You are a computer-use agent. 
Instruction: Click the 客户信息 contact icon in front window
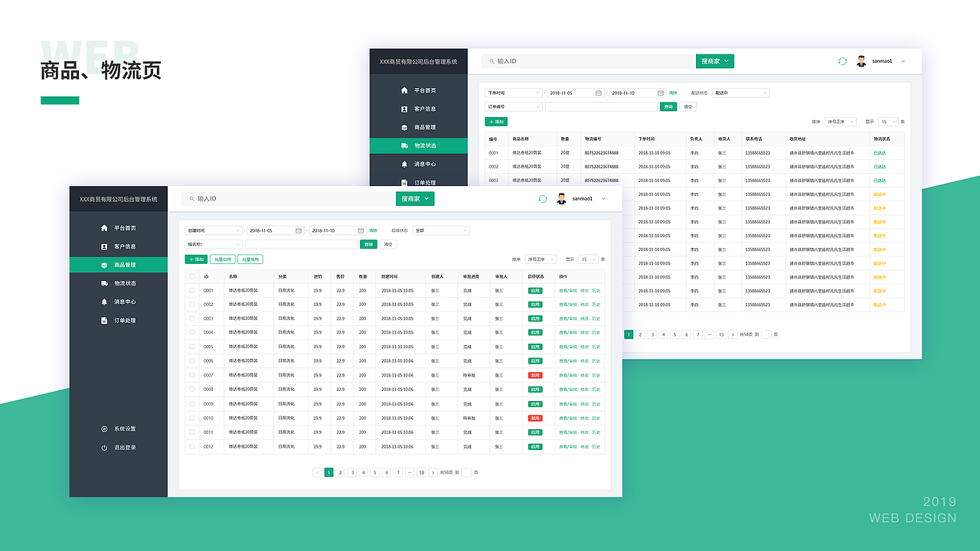(x=104, y=246)
